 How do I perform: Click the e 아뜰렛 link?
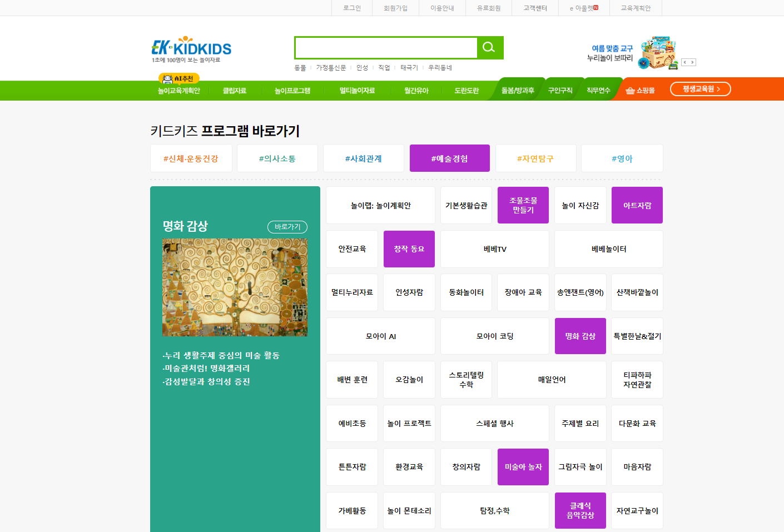tap(584, 8)
